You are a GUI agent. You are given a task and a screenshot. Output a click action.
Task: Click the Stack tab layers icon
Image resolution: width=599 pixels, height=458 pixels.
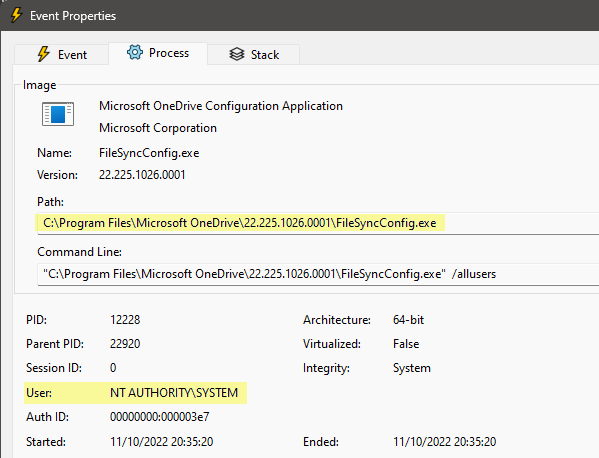[x=236, y=54]
